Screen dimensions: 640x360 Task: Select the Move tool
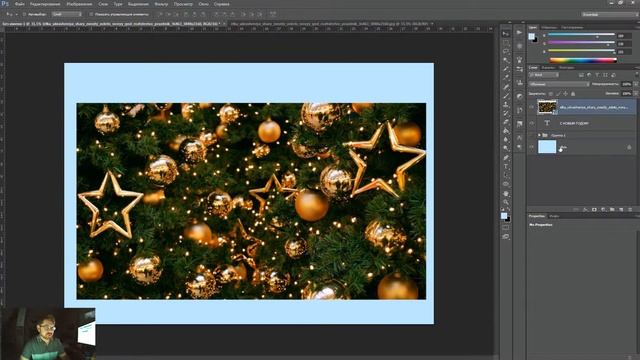(506, 34)
